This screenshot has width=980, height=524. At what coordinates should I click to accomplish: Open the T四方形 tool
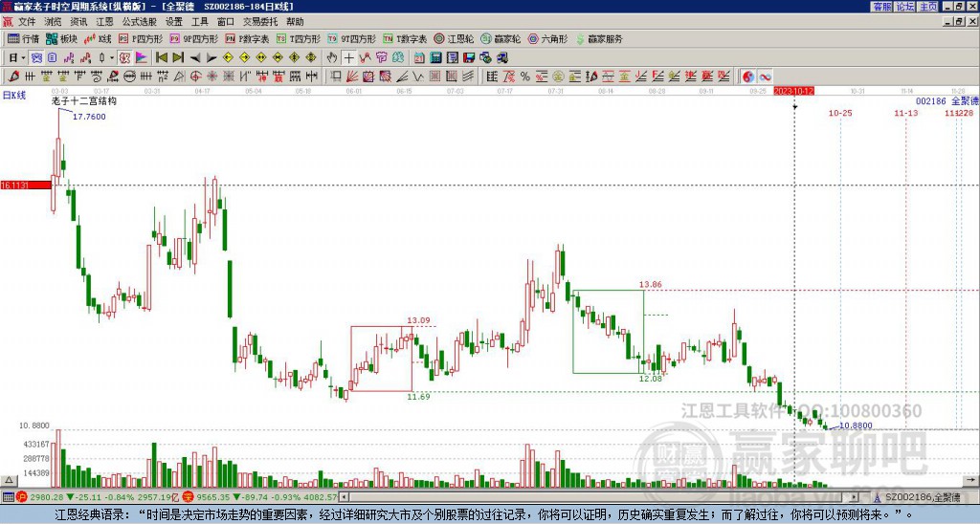(x=299, y=38)
